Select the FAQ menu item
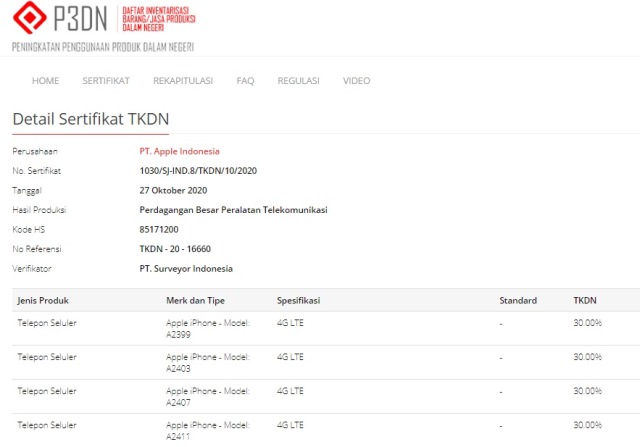 (245, 81)
